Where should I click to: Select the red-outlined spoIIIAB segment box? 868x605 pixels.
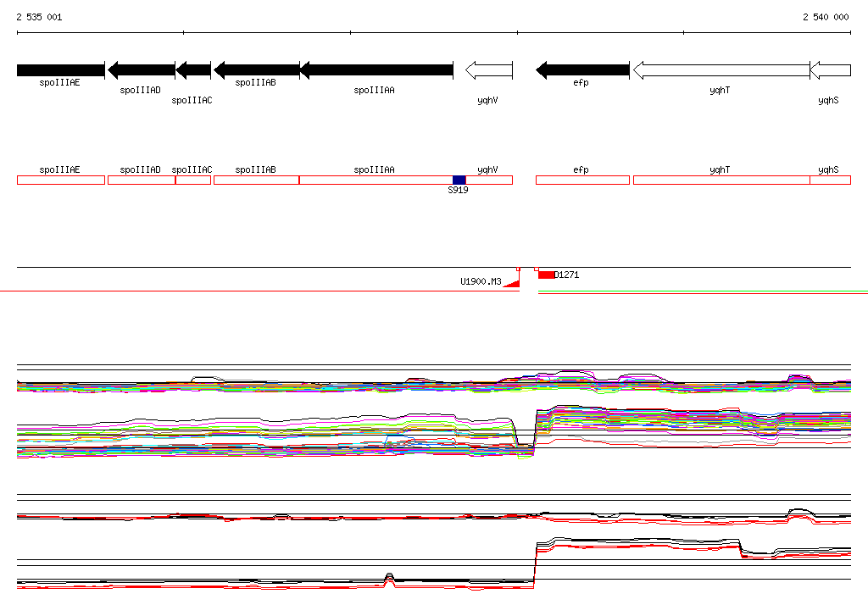pyautogui.click(x=256, y=180)
